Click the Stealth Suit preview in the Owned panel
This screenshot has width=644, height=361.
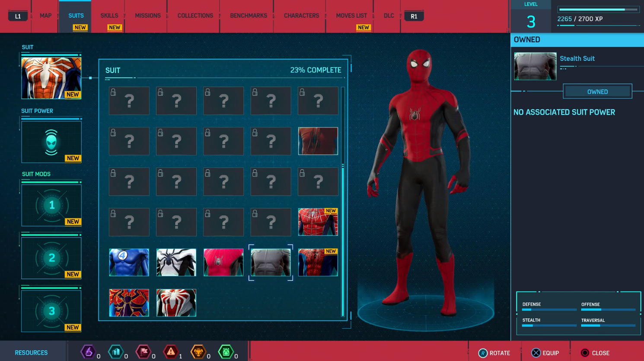[x=535, y=66]
